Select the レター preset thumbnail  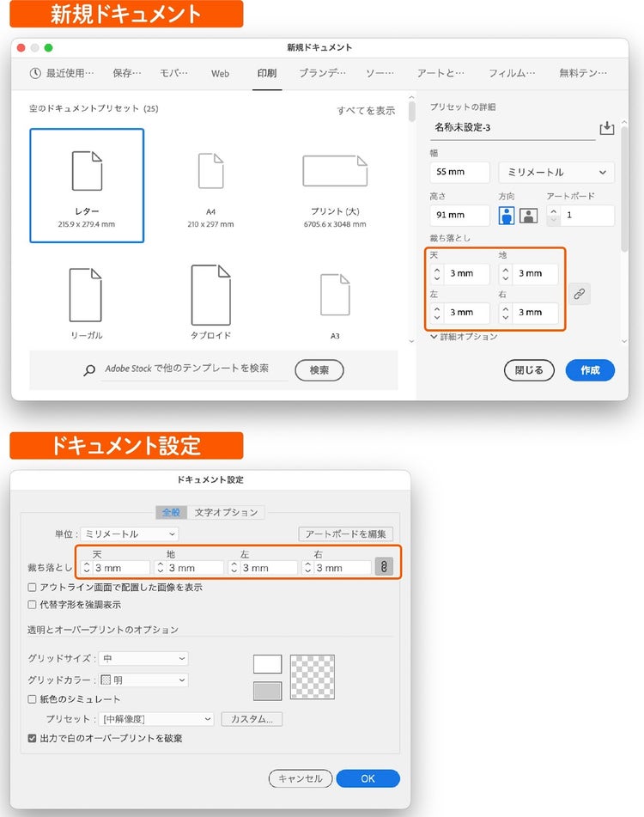coord(87,186)
